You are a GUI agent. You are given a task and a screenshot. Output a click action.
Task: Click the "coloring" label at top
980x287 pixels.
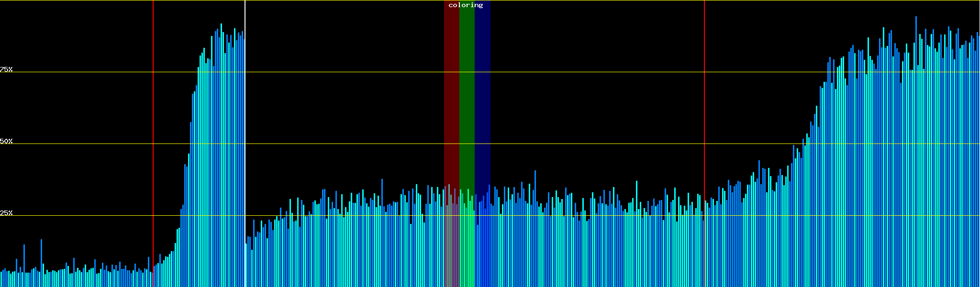(x=466, y=5)
